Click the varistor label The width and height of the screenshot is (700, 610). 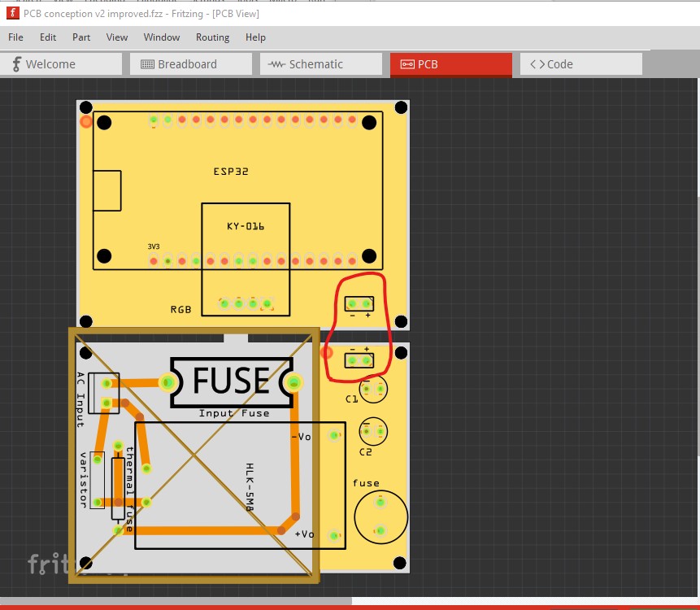click(83, 480)
